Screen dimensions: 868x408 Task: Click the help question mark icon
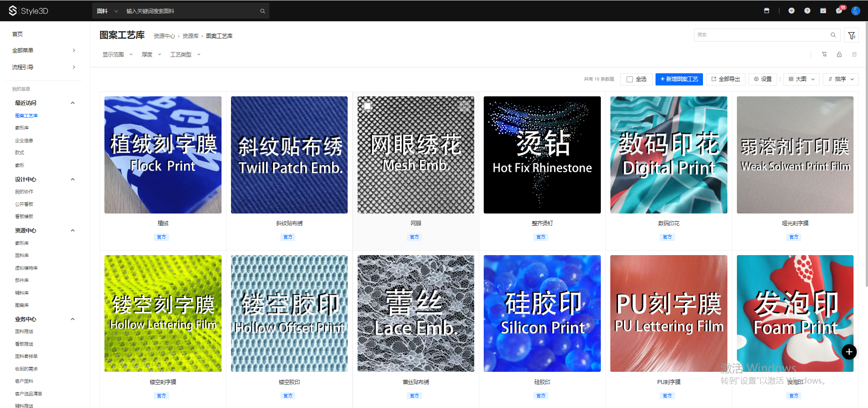807,11
